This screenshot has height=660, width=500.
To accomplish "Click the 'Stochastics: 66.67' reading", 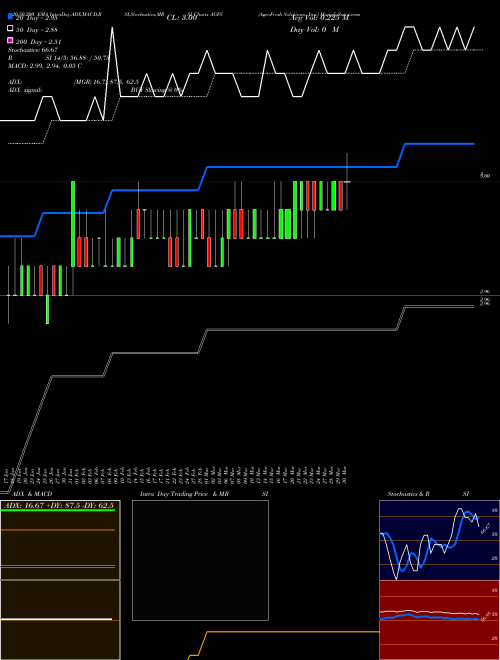I will pos(33,50).
